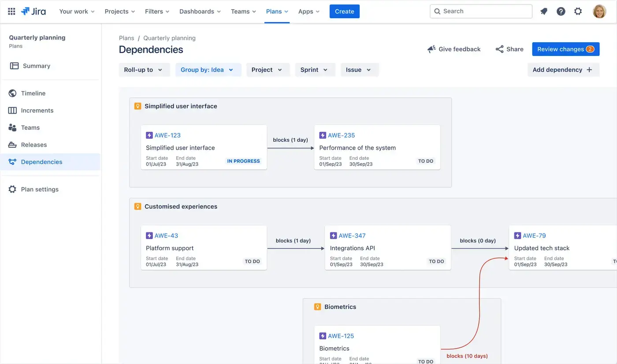
Task: Click the Give feedback megaphone icon
Action: pyautogui.click(x=431, y=49)
